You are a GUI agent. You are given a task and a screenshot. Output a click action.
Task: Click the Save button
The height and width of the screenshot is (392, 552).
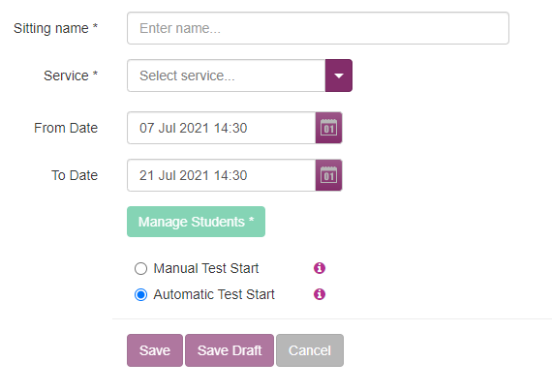click(x=155, y=350)
